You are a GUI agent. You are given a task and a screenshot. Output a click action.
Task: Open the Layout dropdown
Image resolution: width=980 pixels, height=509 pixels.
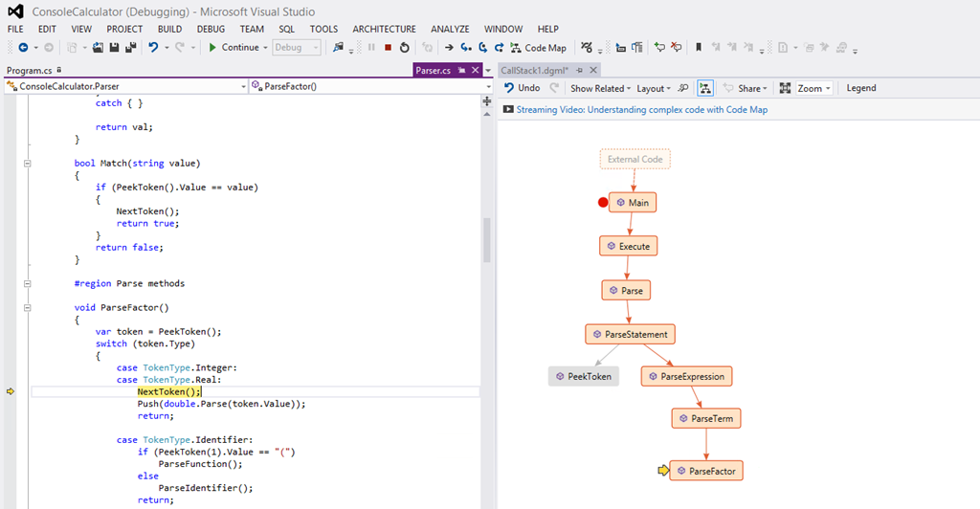coord(654,88)
